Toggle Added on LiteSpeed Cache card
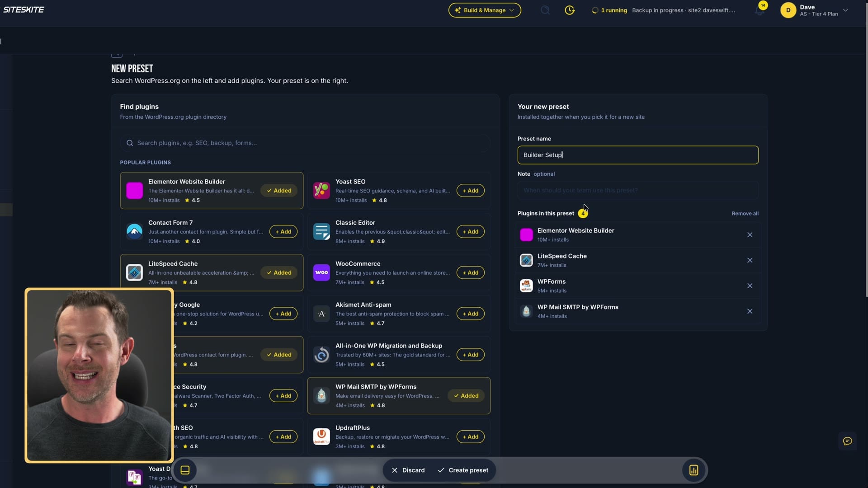Screen dimensions: 868x488 (x=279, y=272)
